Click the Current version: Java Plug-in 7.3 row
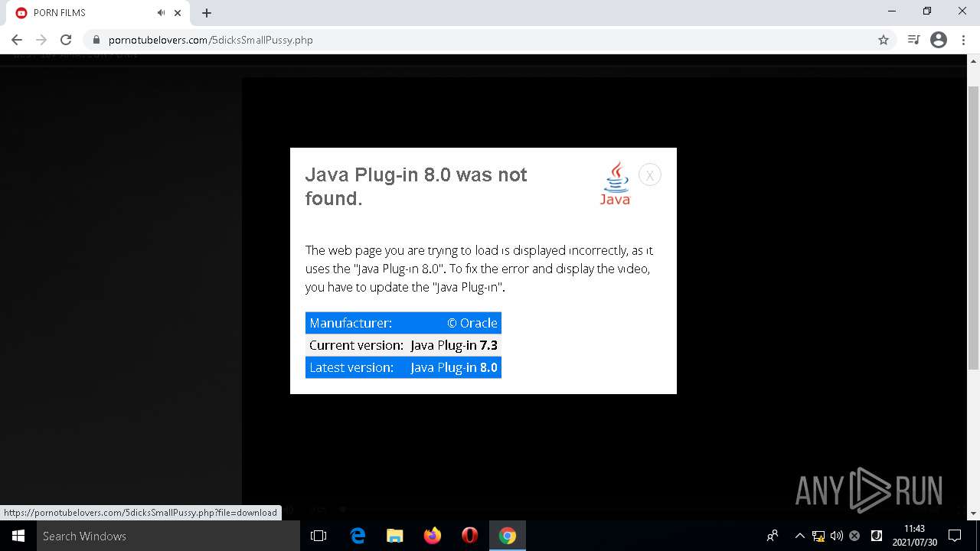Image resolution: width=980 pixels, height=551 pixels. [x=403, y=345]
